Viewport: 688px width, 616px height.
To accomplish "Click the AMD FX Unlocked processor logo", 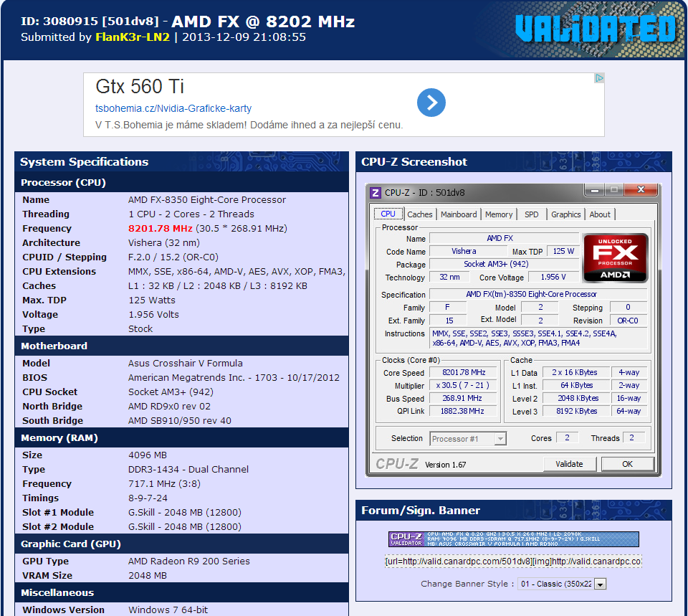I will (x=615, y=257).
